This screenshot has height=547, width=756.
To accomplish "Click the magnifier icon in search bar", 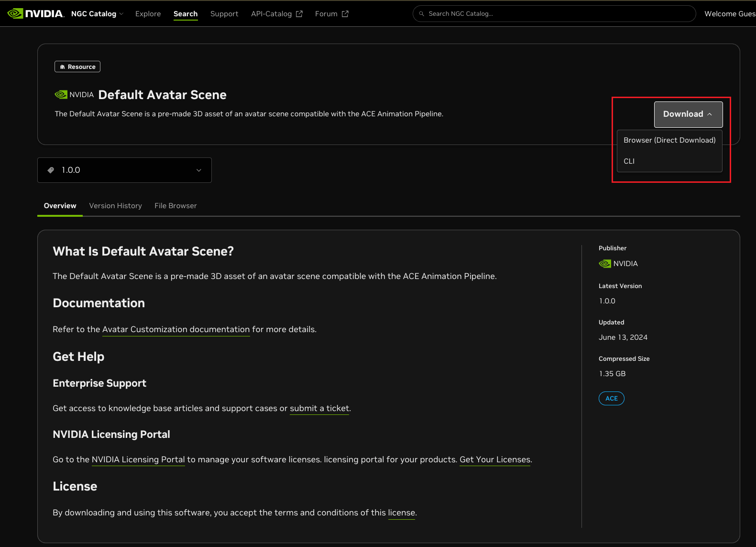I will [422, 14].
